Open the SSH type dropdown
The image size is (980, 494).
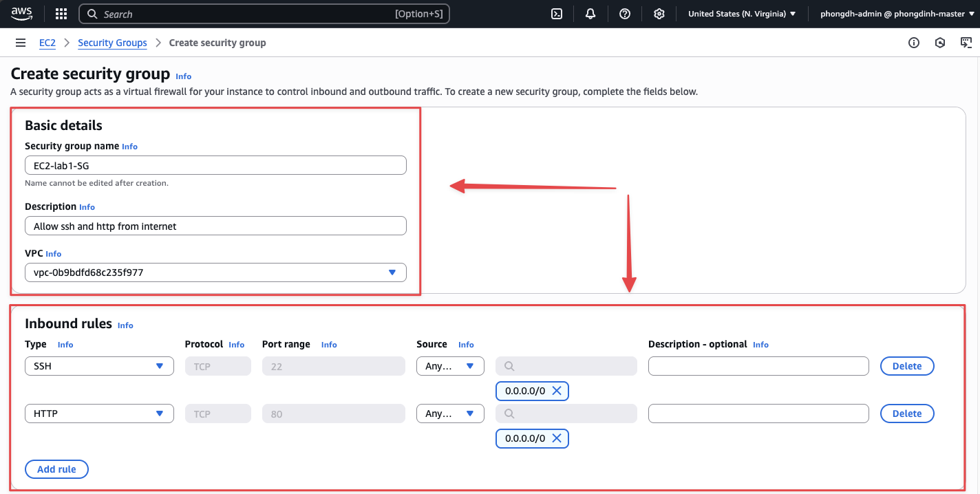[99, 366]
